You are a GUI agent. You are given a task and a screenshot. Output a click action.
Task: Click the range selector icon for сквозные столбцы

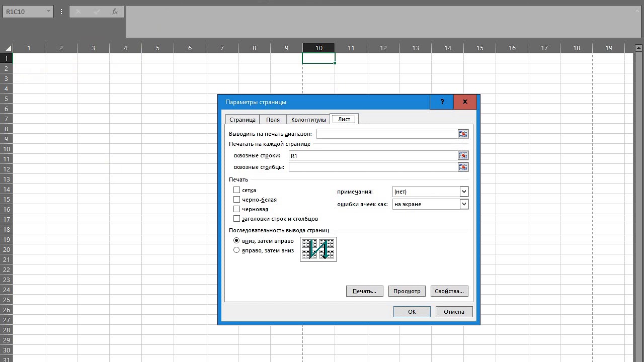coord(463,167)
